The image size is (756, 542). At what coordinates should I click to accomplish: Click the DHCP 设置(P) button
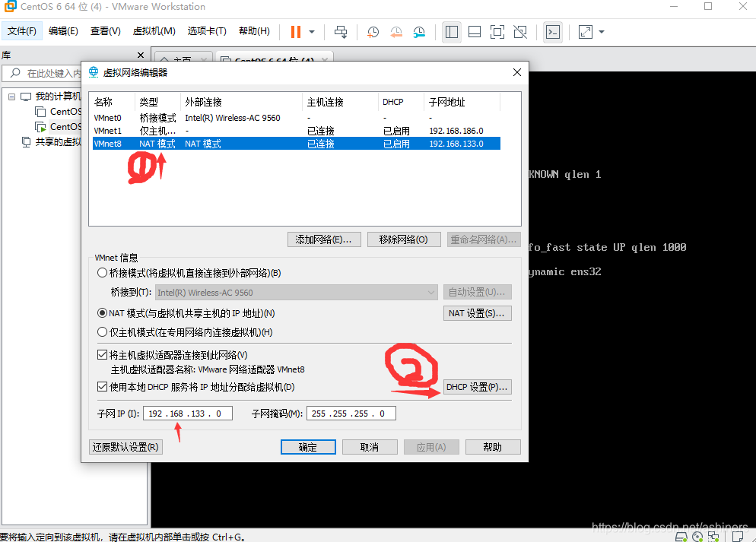(x=477, y=386)
